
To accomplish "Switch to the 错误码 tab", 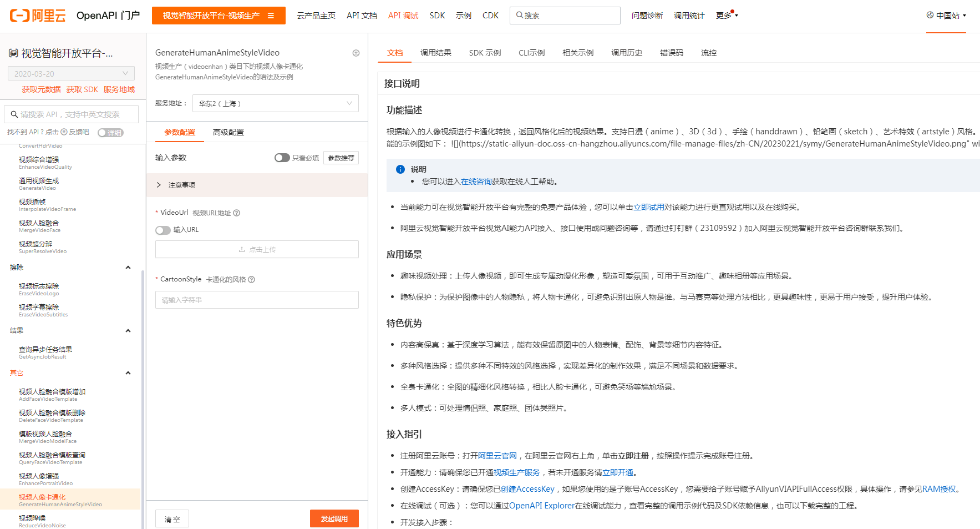I will point(672,53).
